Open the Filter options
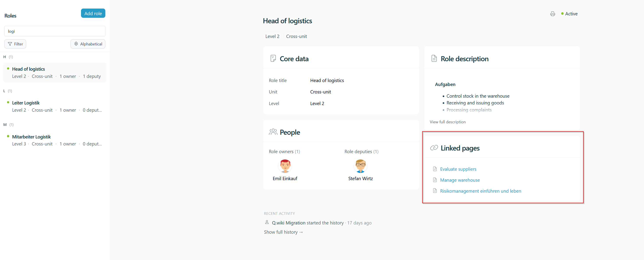Screen dimensions: 644x260 (15, 44)
